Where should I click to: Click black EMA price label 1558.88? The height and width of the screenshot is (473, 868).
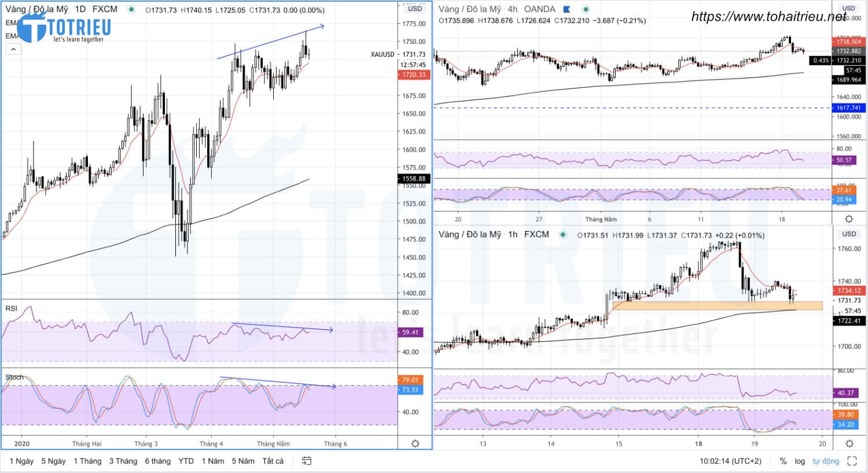(414, 179)
